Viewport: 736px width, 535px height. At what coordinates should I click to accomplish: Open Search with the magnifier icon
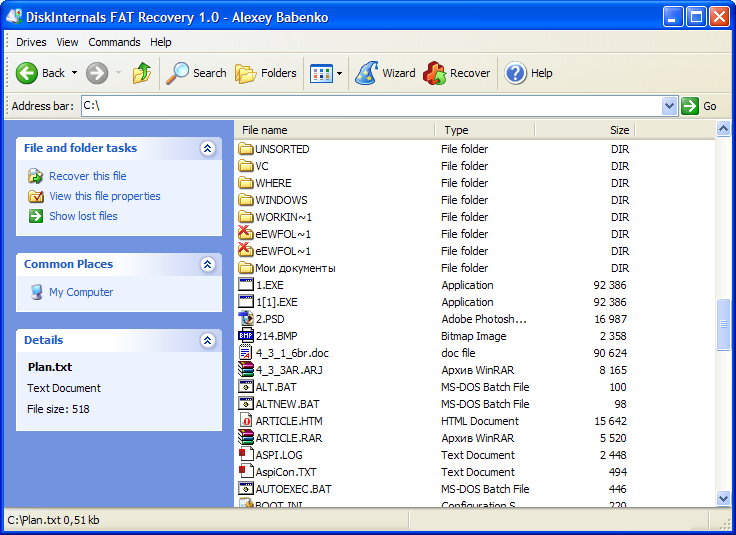[x=178, y=73]
